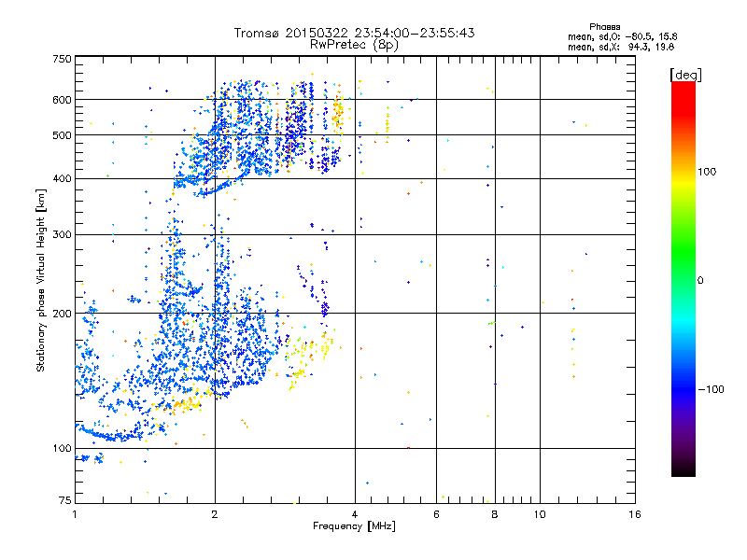The image size is (747, 560).
Task: Click the colorbar tick label '100'
Action: click(x=707, y=172)
